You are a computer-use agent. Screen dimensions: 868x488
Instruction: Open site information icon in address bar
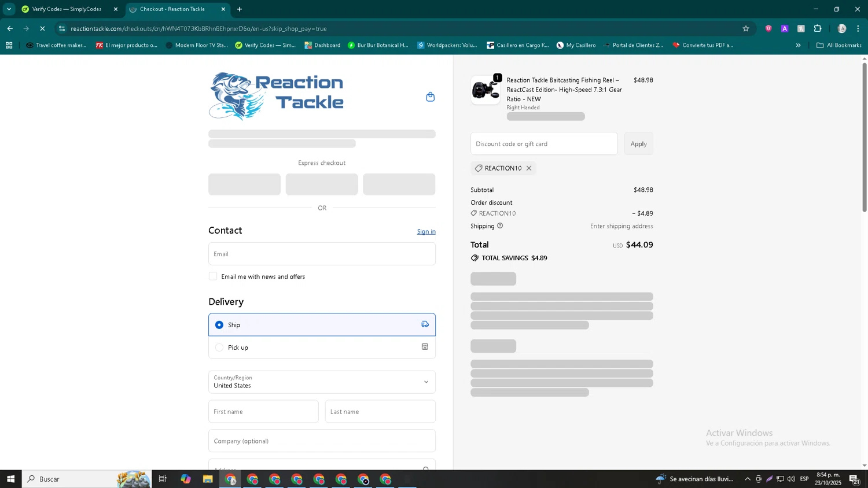click(62, 28)
